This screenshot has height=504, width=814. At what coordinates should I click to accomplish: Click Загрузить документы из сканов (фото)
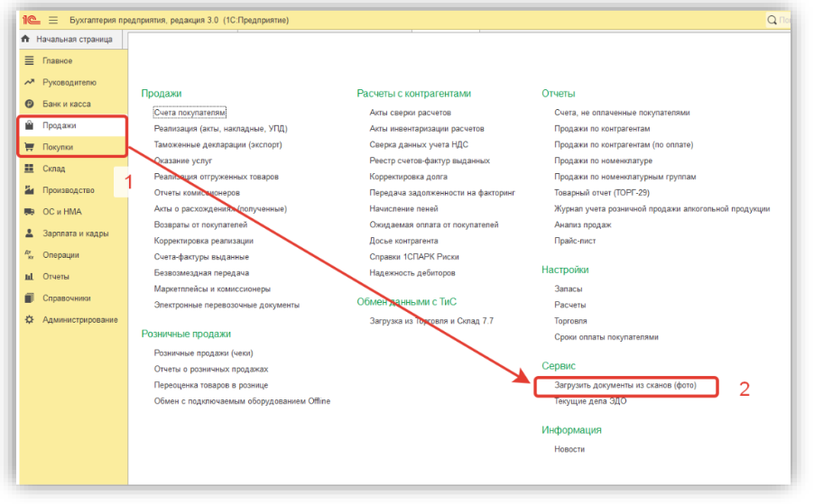click(x=625, y=385)
